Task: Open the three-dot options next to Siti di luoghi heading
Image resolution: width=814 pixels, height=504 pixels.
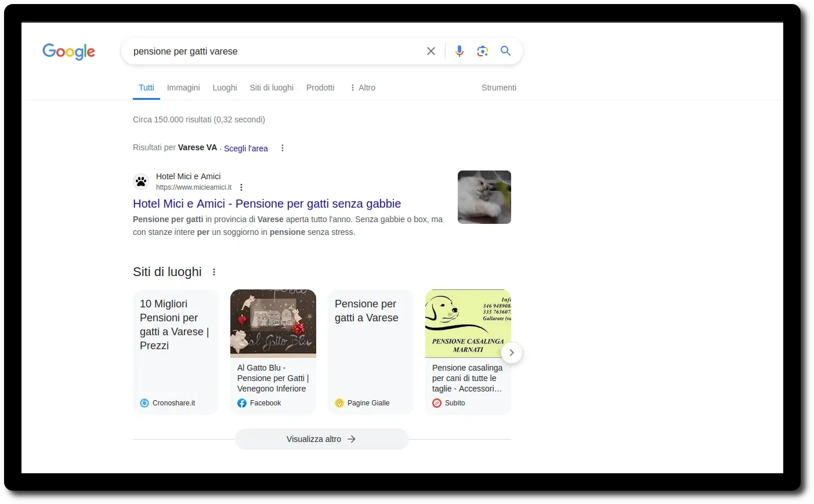Action: (214, 271)
